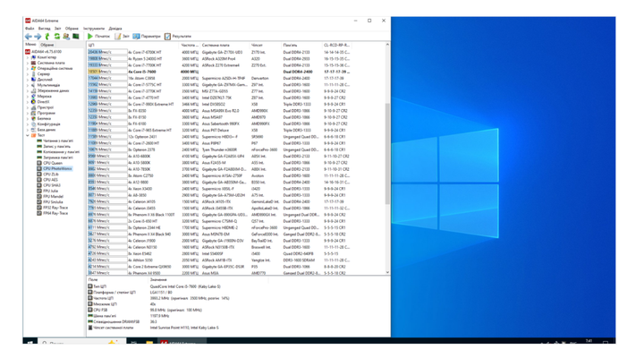Select FPU Mandel benchmark icon

point(39,197)
